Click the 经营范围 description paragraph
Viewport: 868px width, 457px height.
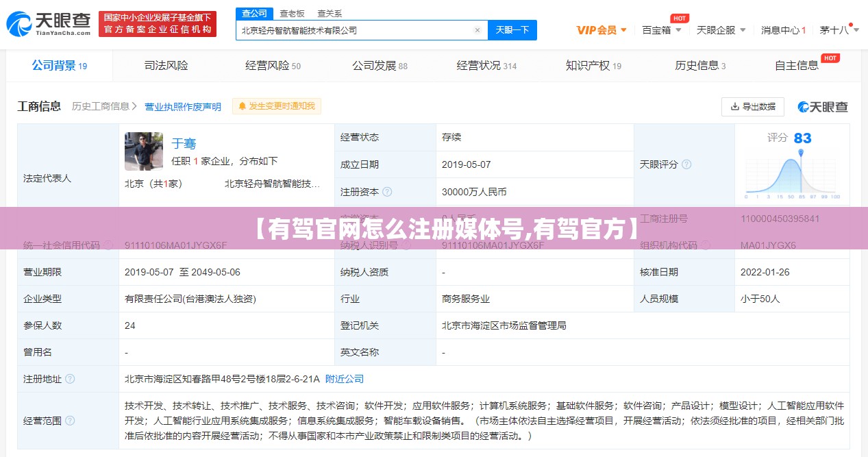484,421
